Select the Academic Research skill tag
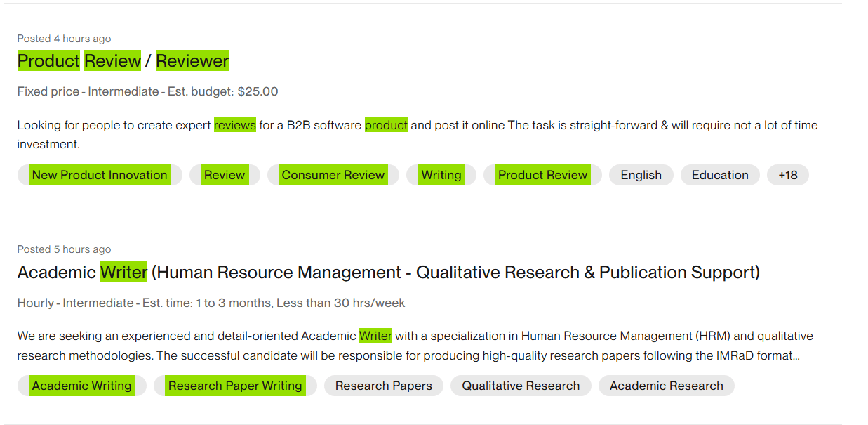Viewport: 868px width, 425px height. (x=666, y=386)
